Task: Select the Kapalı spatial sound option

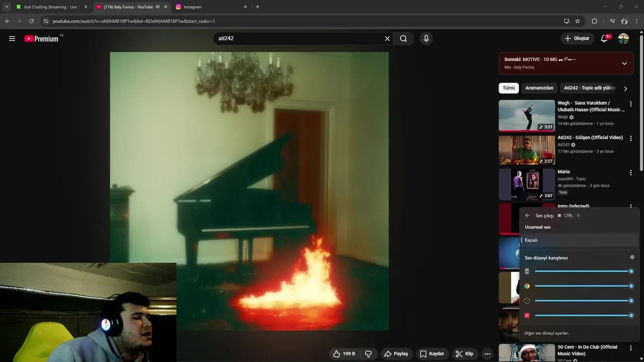Action: click(x=579, y=240)
